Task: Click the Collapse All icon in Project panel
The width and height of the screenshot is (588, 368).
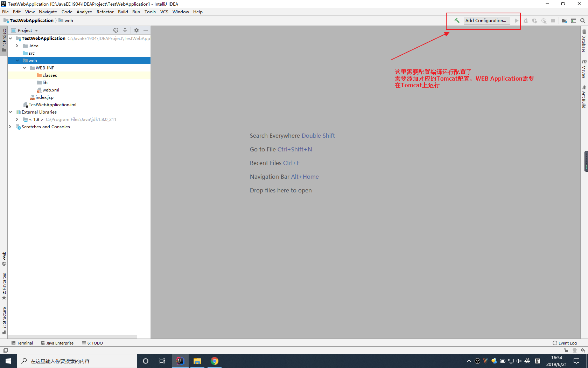Action: click(125, 30)
